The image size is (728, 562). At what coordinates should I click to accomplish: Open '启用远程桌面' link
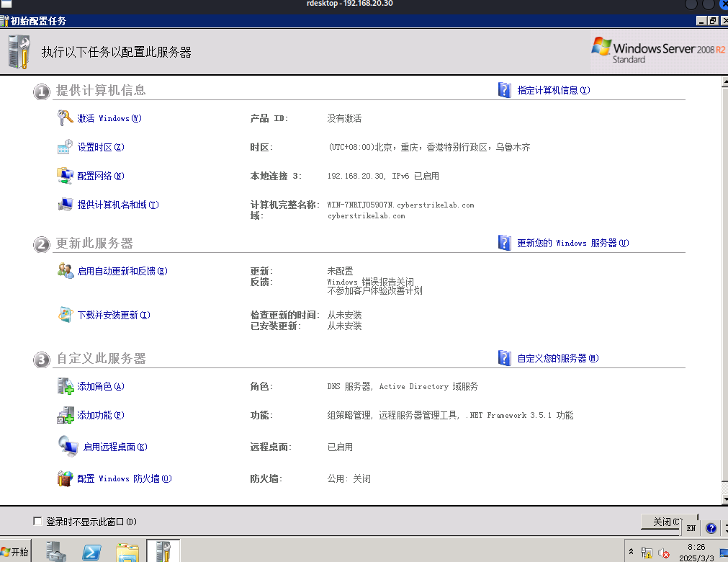pyautogui.click(x=115, y=447)
